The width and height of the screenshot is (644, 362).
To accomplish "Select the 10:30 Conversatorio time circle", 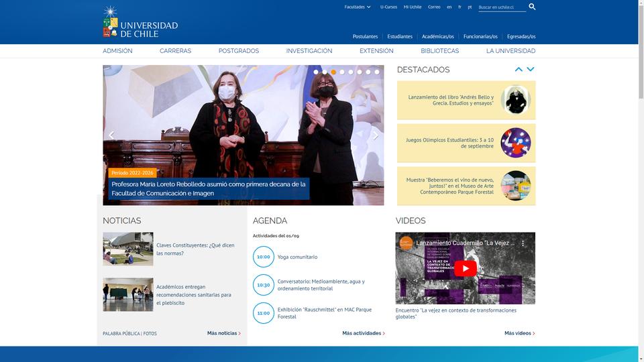I will click(x=263, y=285).
